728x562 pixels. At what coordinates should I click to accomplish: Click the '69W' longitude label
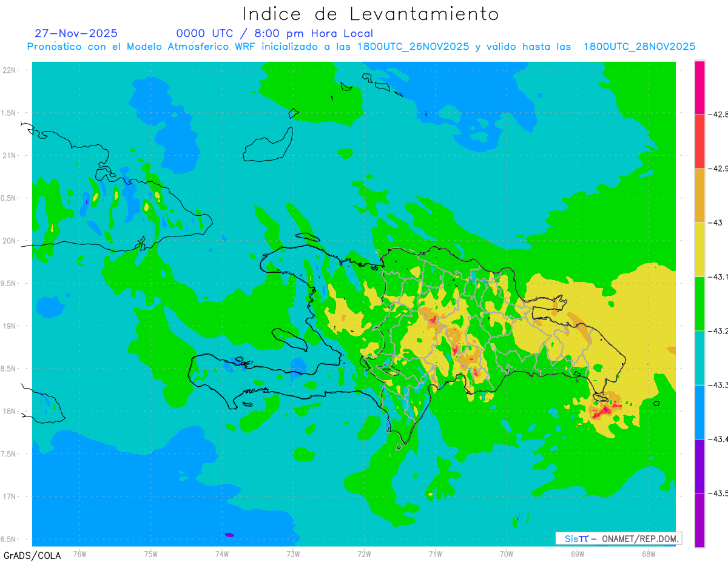tap(577, 554)
